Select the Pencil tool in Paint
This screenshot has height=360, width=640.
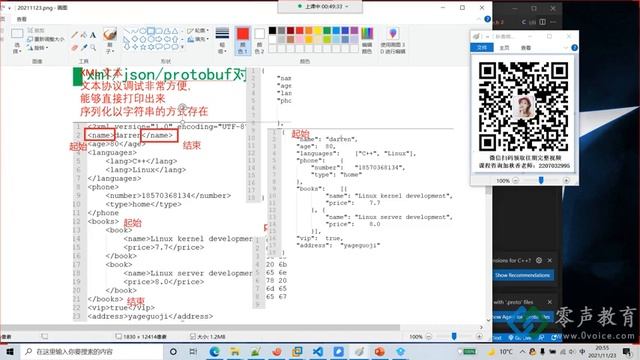[x=74, y=35]
